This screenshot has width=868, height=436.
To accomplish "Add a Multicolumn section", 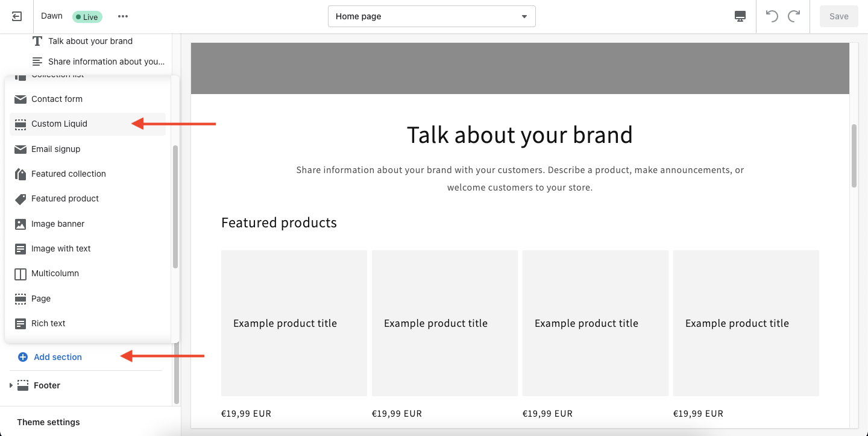I will point(88,273).
